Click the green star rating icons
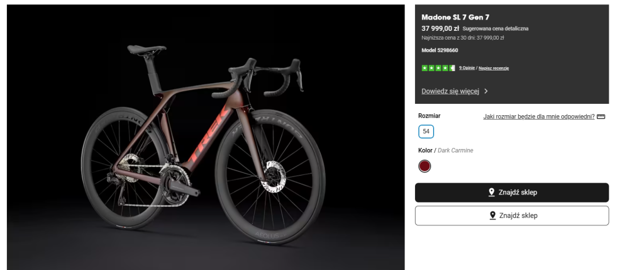This screenshot has height=270, width=644. pyautogui.click(x=438, y=68)
